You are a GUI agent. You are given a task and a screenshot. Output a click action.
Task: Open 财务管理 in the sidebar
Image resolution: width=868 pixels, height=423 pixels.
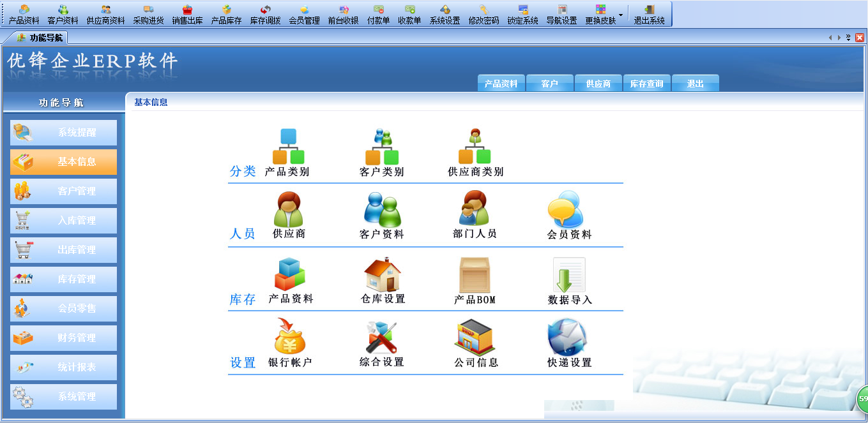(64, 338)
